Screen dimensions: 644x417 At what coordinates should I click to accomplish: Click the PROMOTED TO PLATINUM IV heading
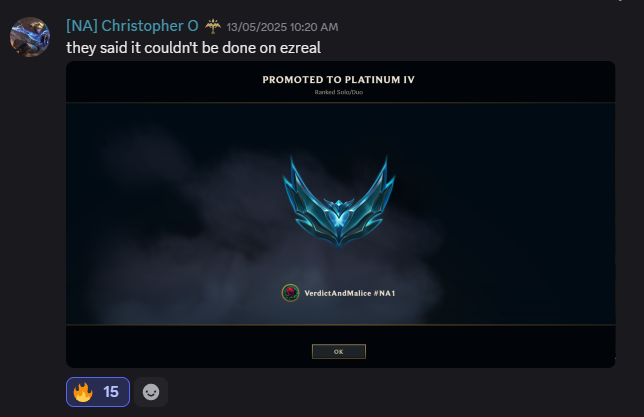(x=339, y=80)
